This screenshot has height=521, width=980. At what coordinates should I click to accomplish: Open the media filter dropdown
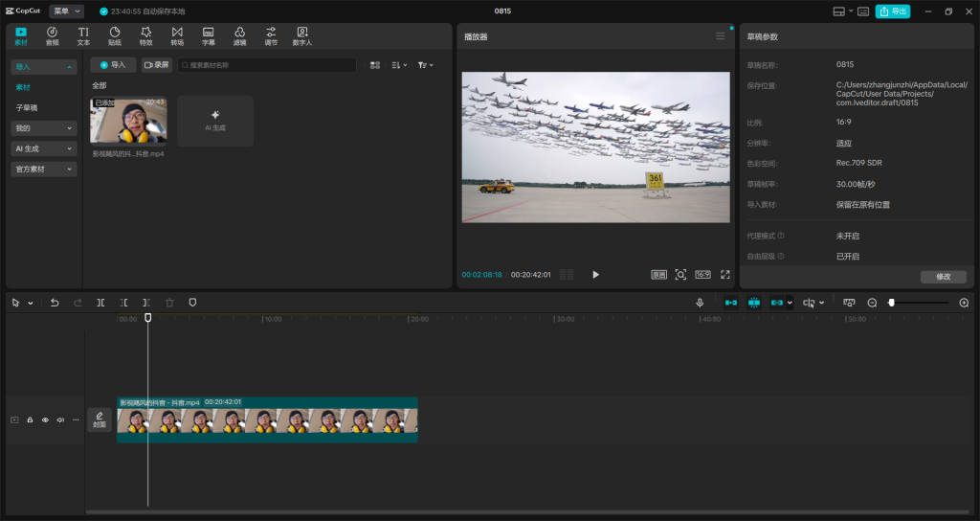coord(425,65)
